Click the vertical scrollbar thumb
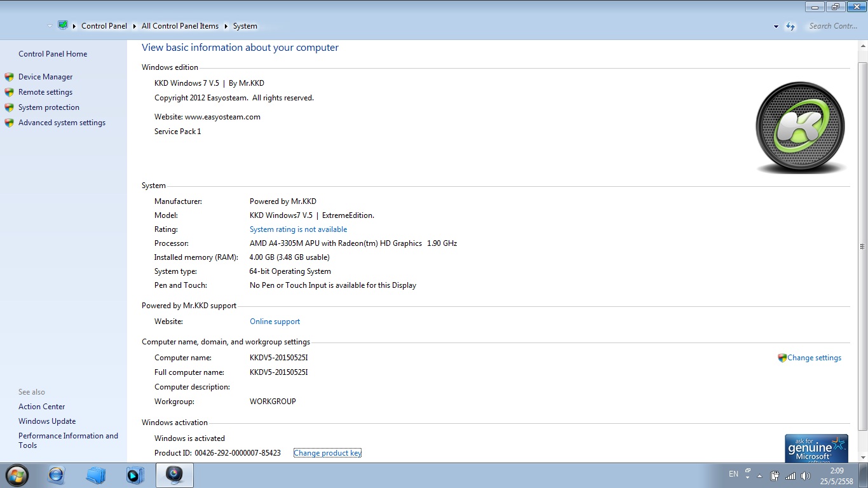The width and height of the screenshot is (868, 488). click(862, 247)
